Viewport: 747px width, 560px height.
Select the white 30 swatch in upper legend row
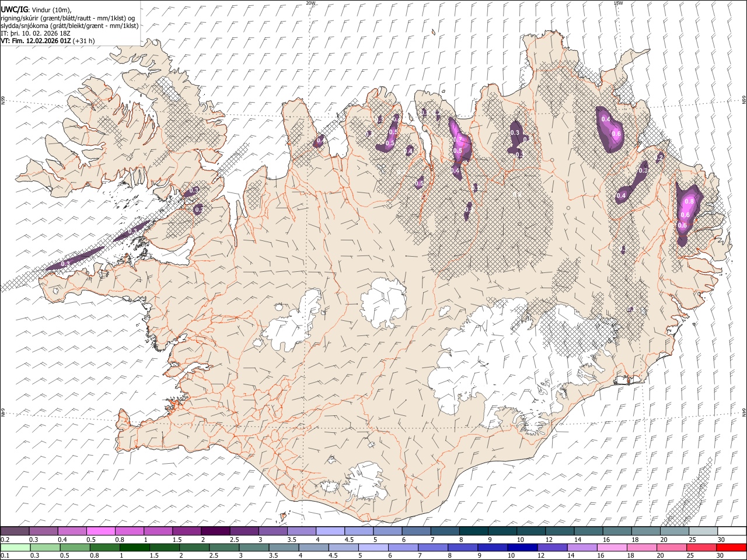click(x=731, y=531)
